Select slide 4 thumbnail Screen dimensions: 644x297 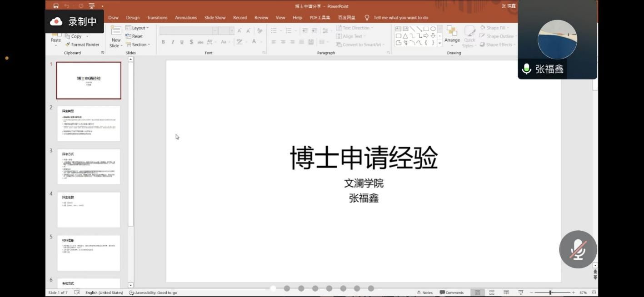[x=89, y=210]
